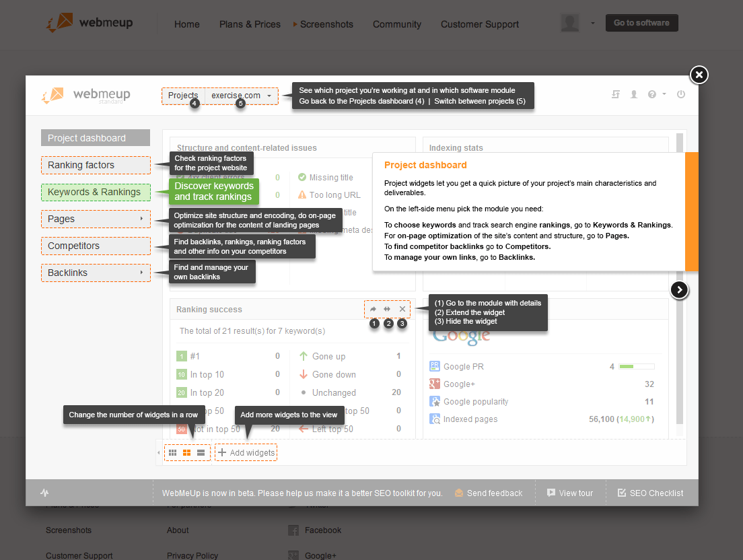Hide the Ranking success widget
743x560 pixels.
click(x=402, y=310)
